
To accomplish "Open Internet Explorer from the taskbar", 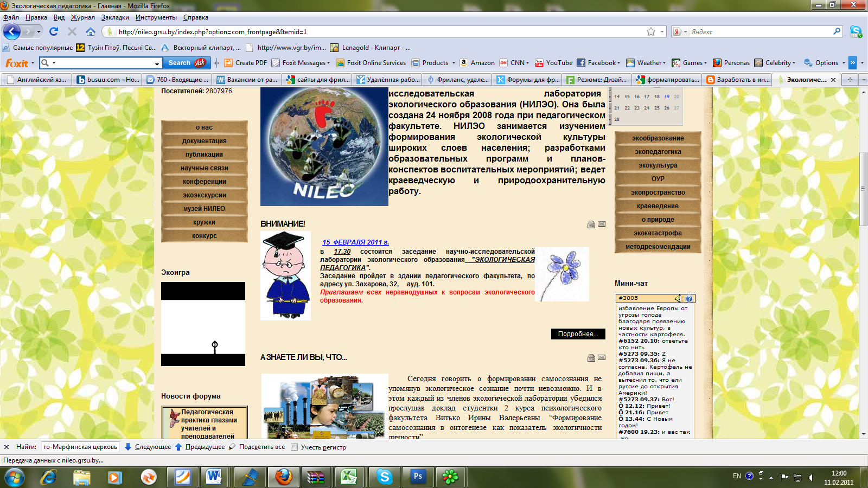I will 48,477.
